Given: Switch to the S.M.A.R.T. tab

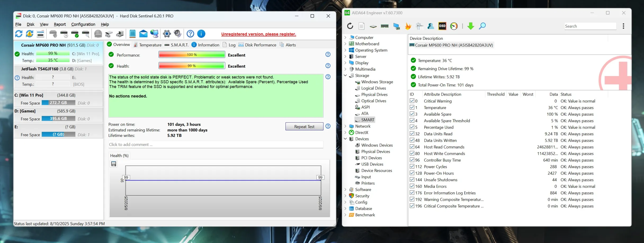Looking at the screenshot, I should point(177,45).
